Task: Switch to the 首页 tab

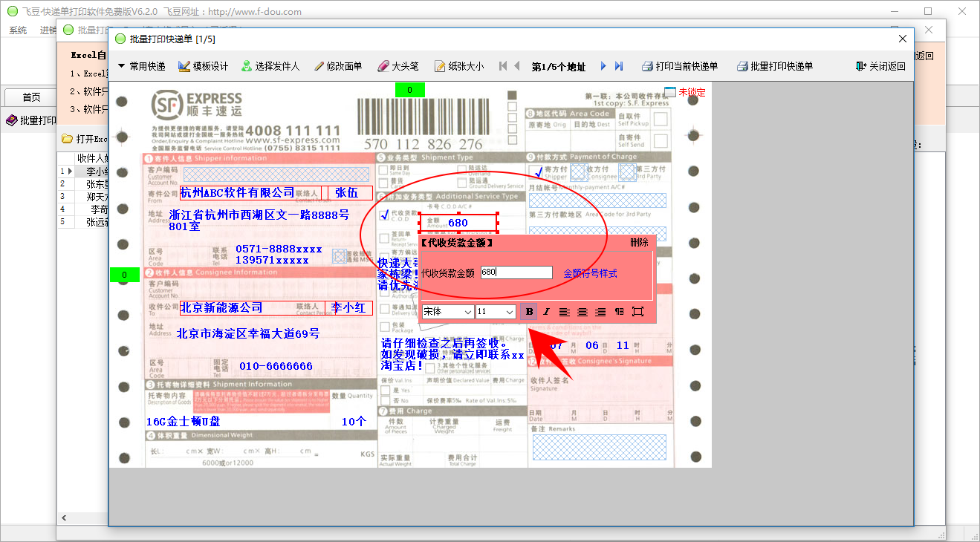Action: (x=31, y=97)
